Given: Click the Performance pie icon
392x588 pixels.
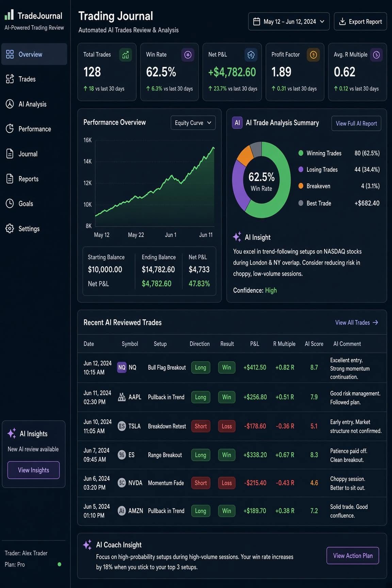Looking at the screenshot, I should tap(10, 129).
